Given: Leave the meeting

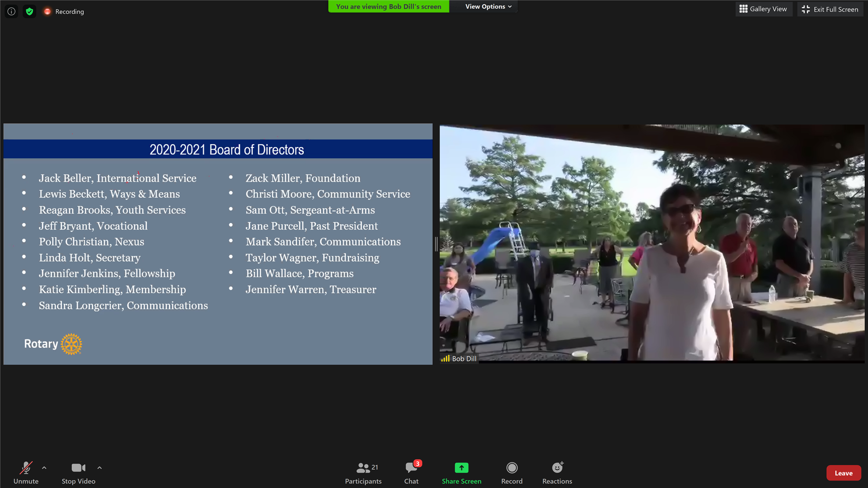Looking at the screenshot, I should point(843,473).
